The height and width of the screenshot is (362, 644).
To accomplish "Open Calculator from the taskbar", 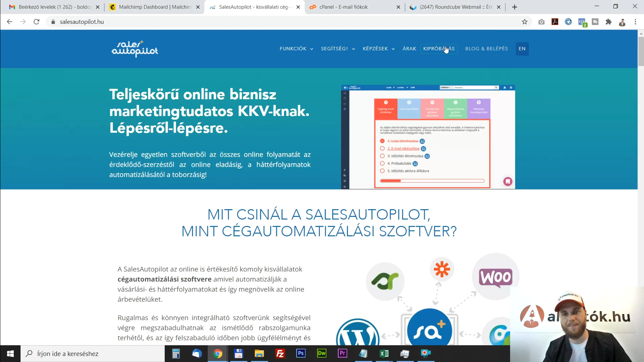I will pyautogui.click(x=176, y=354).
